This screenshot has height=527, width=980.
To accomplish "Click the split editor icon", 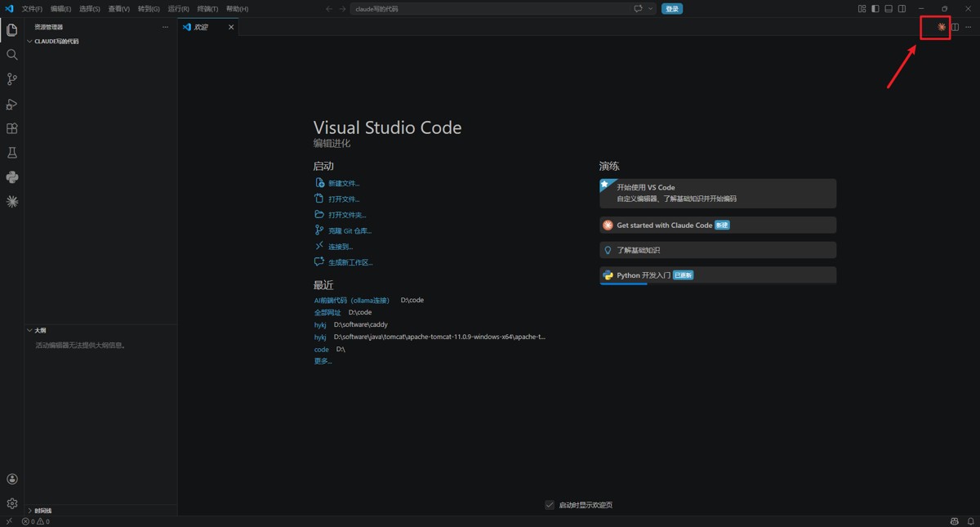I will [955, 27].
